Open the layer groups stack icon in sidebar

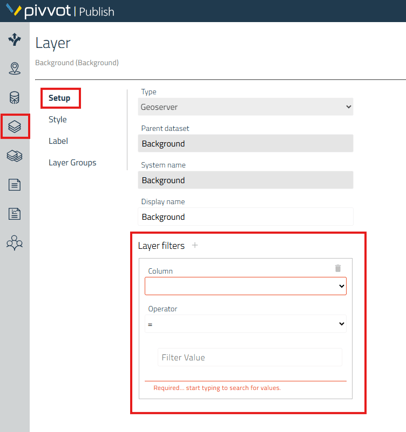tap(15, 156)
